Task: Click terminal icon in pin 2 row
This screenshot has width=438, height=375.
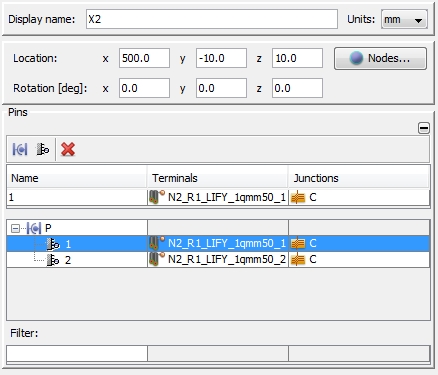Action: tap(157, 259)
